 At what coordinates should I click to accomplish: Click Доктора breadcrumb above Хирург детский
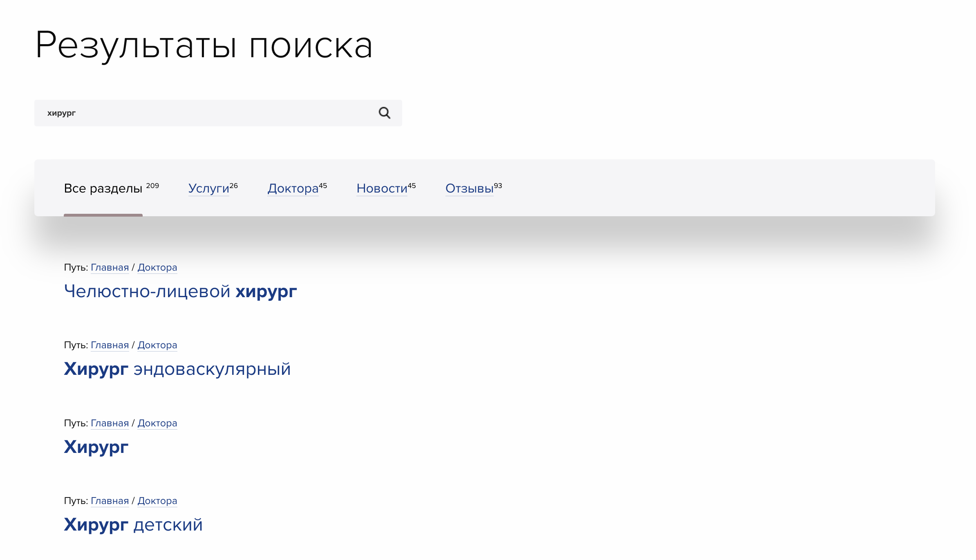[x=157, y=501]
